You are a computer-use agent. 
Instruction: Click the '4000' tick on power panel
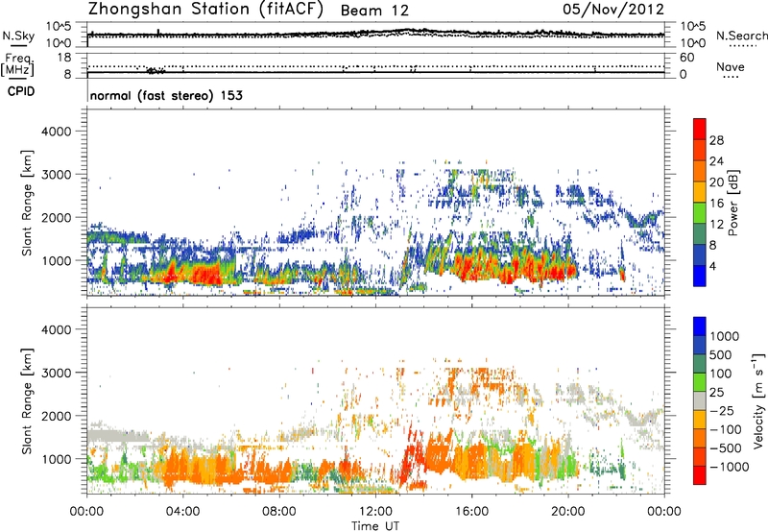coord(56,132)
